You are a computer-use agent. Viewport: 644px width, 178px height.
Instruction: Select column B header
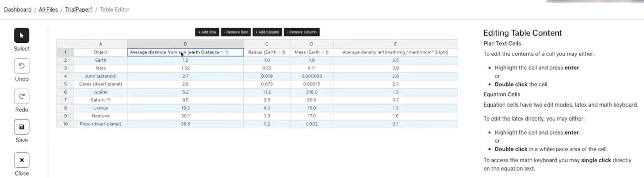(x=185, y=44)
